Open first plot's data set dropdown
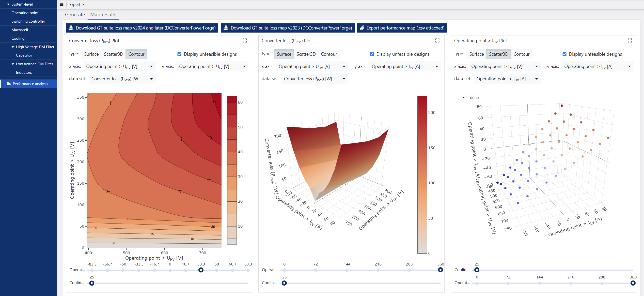644x296 pixels. click(x=122, y=79)
